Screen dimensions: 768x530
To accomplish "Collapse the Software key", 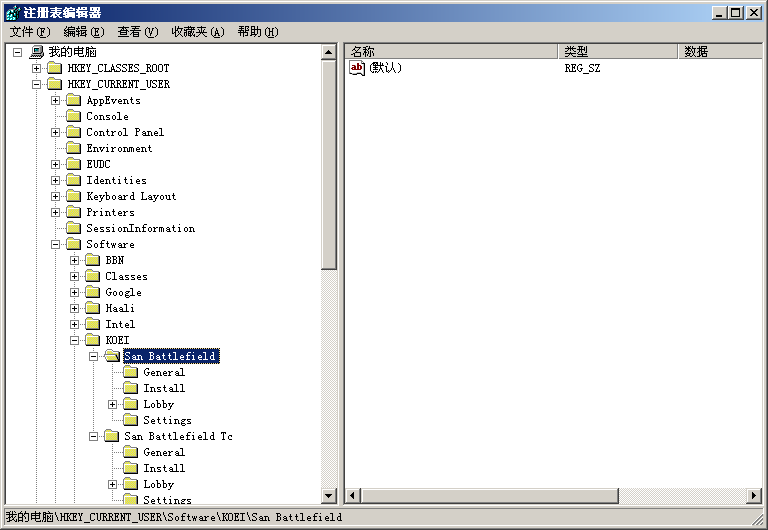I will click(56, 244).
